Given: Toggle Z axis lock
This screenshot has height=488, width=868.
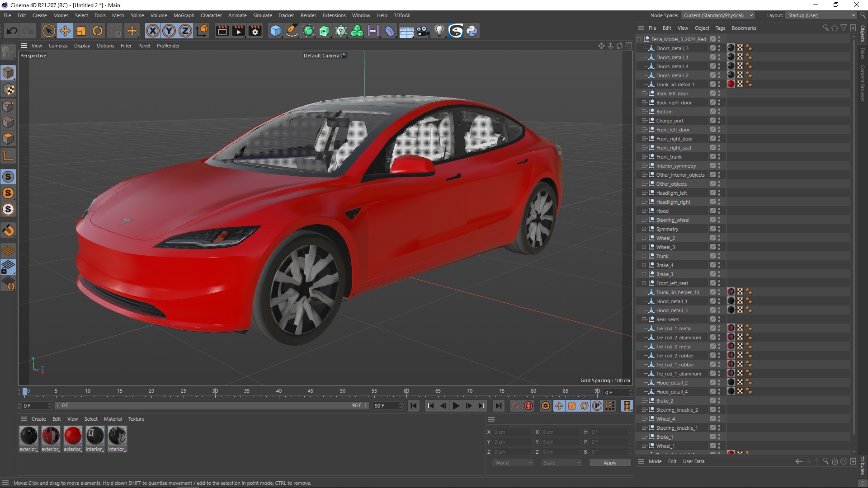Looking at the screenshot, I should (x=185, y=31).
